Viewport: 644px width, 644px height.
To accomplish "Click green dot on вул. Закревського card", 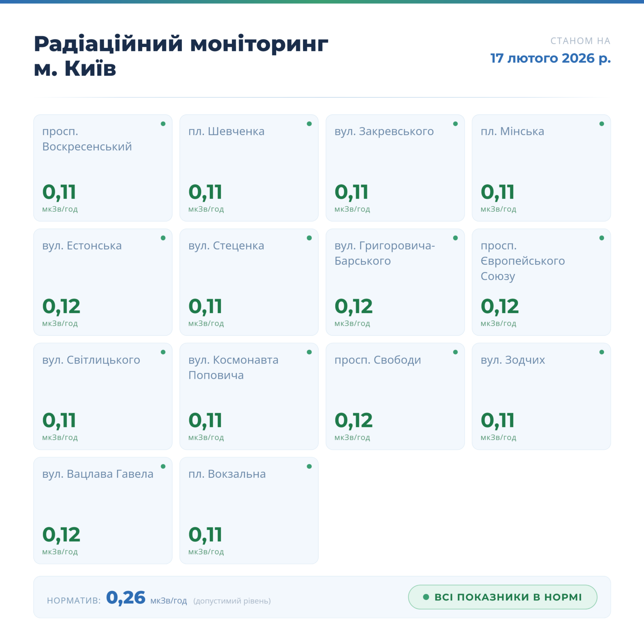I will click(455, 124).
